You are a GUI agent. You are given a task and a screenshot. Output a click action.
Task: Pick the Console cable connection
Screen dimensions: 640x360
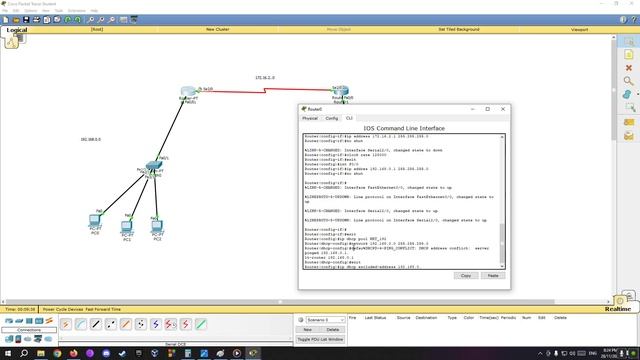tap(81, 324)
